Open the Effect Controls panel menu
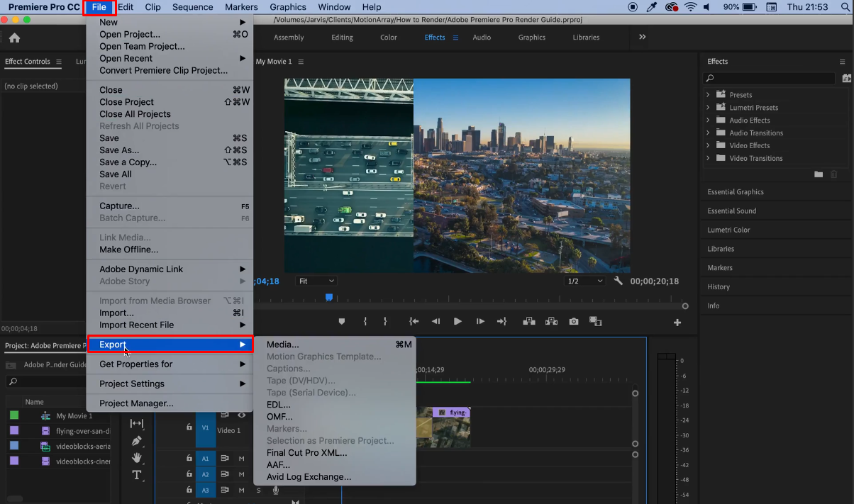Screen dimensions: 854x504 click(59, 62)
